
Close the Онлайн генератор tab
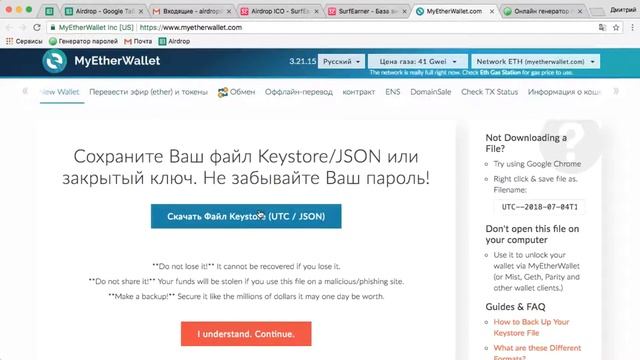click(580, 11)
